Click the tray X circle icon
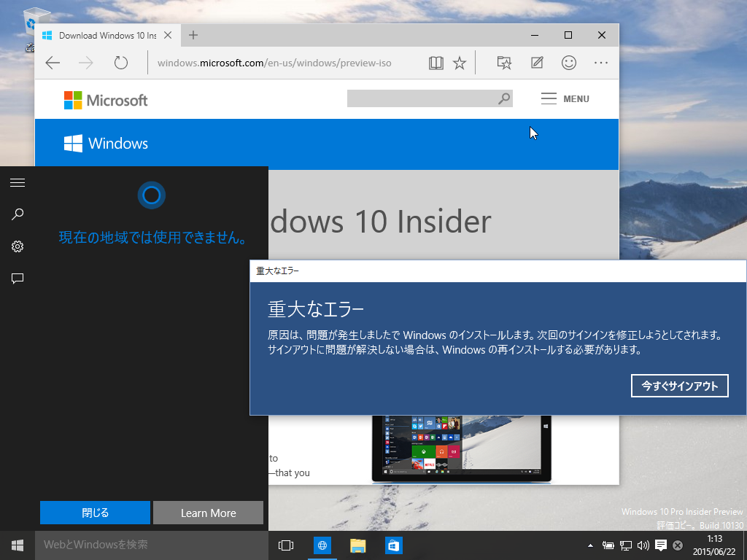The width and height of the screenshot is (747, 560). (678, 545)
